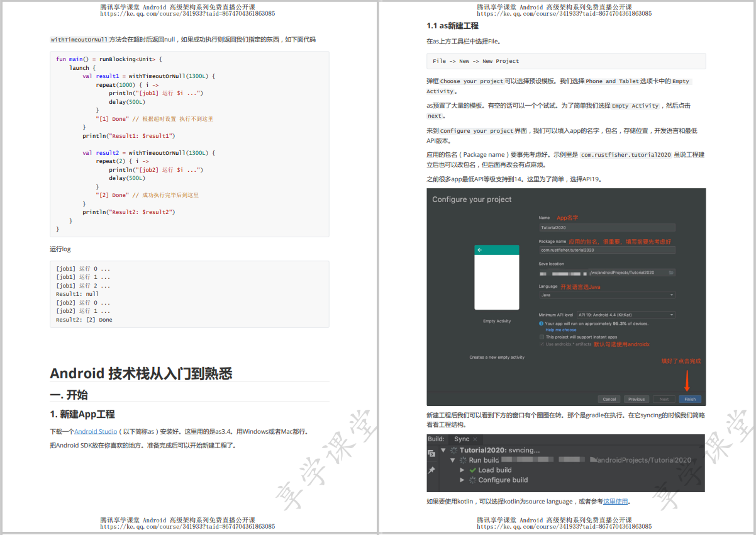
Task: Click the '1. 新建App工程' heading
Action: point(82,414)
